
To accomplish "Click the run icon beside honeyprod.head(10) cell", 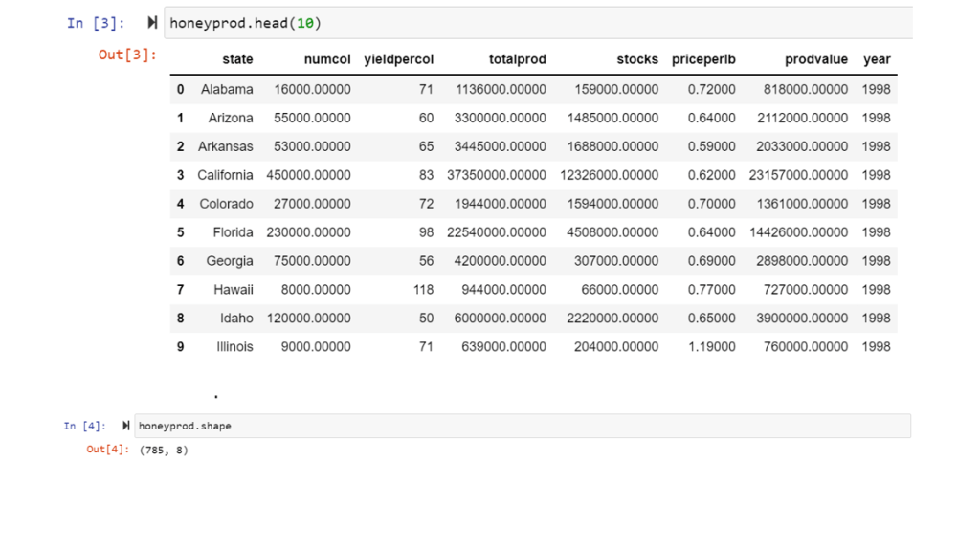I will (153, 23).
